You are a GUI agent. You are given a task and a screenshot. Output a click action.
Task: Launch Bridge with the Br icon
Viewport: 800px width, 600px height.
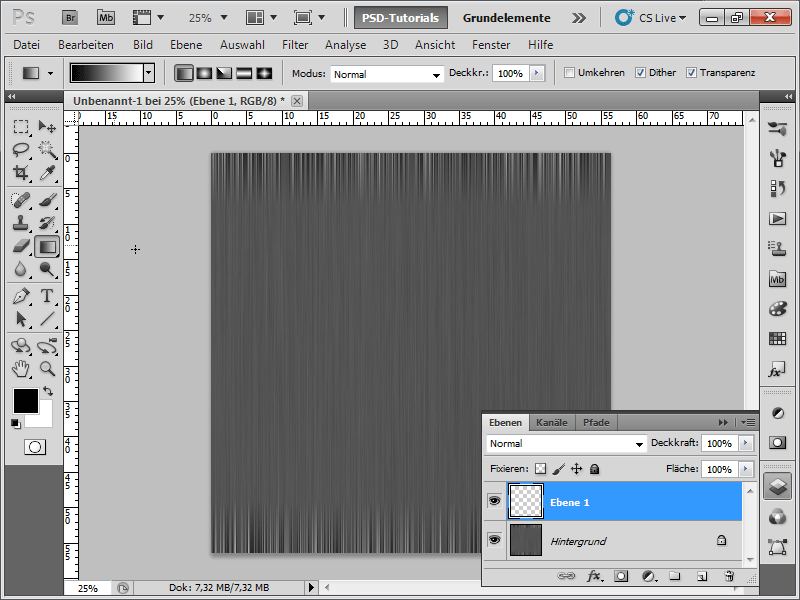pyautogui.click(x=70, y=18)
